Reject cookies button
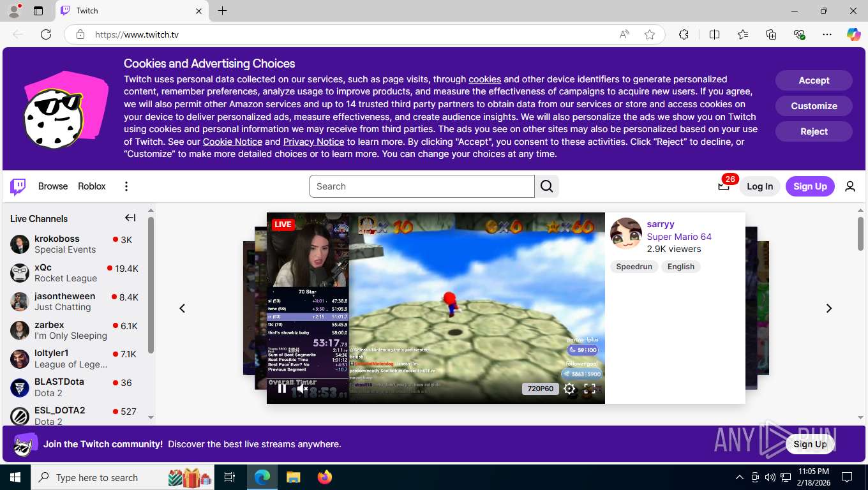 [x=814, y=131]
